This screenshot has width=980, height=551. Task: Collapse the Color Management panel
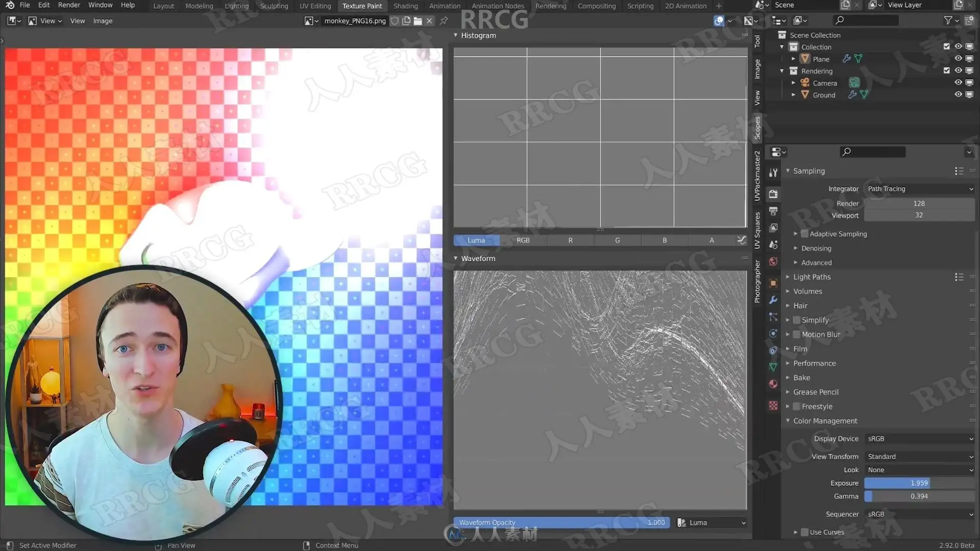point(825,421)
